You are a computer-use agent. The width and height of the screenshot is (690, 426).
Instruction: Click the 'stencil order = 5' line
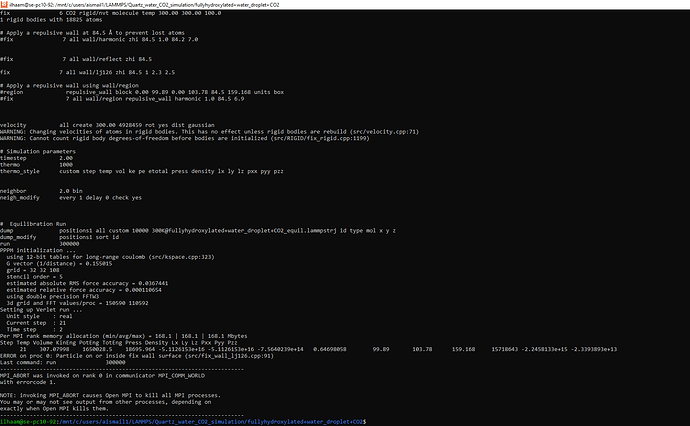(34, 277)
